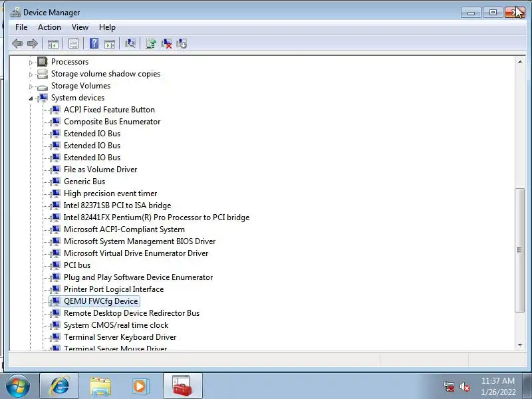
Task: Click icon beside Generic Bus
Action: click(x=55, y=182)
